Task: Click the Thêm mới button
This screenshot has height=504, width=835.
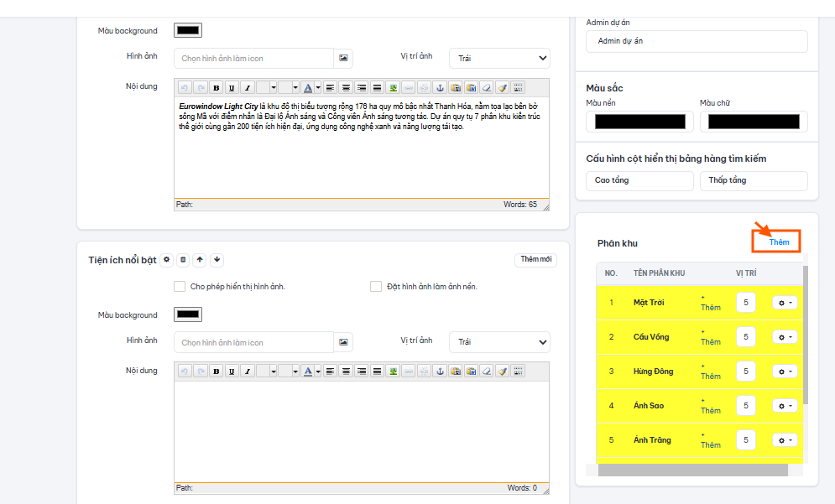Action: click(535, 259)
